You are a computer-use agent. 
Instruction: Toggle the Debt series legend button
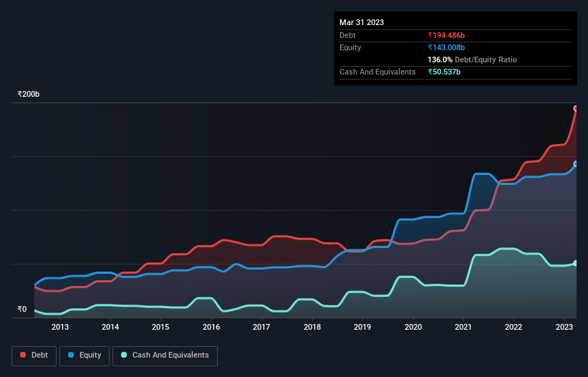pos(34,355)
